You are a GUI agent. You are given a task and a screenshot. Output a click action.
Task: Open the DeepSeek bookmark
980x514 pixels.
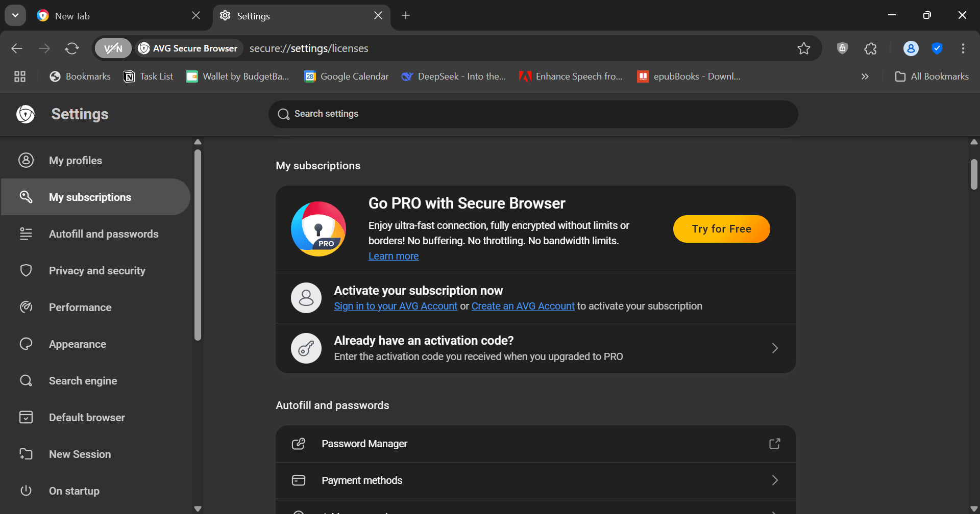coord(454,76)
